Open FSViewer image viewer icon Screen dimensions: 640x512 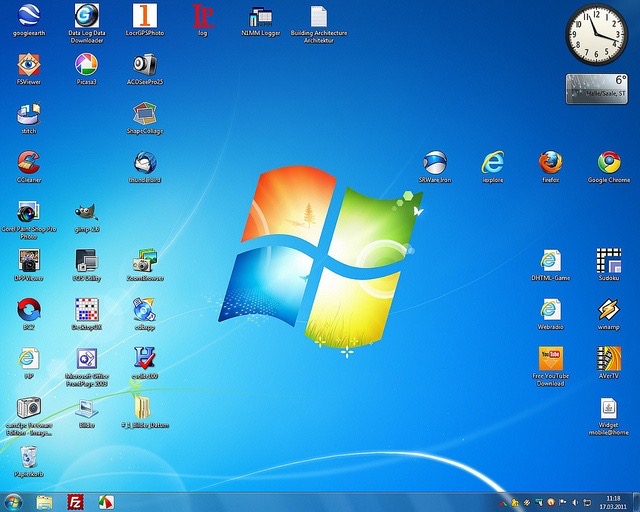[29, 69]
